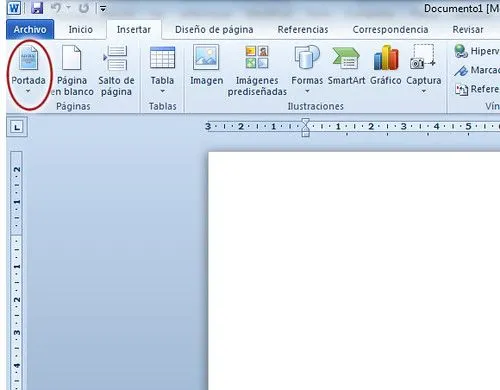Expand the Tabla dropdown arrow

162,91
